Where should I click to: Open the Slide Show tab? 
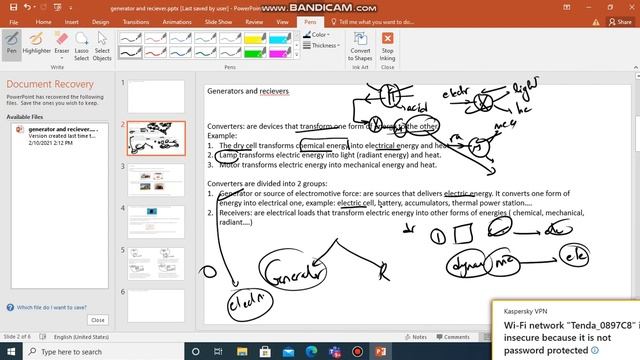218,22
